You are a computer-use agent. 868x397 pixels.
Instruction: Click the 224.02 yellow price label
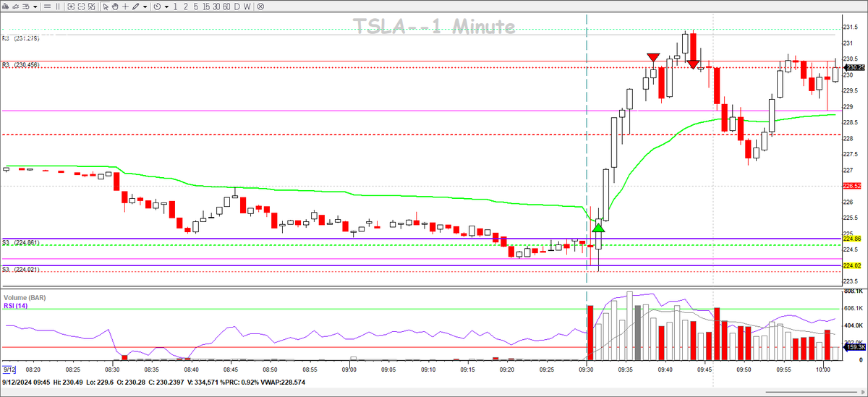[851, 266]
